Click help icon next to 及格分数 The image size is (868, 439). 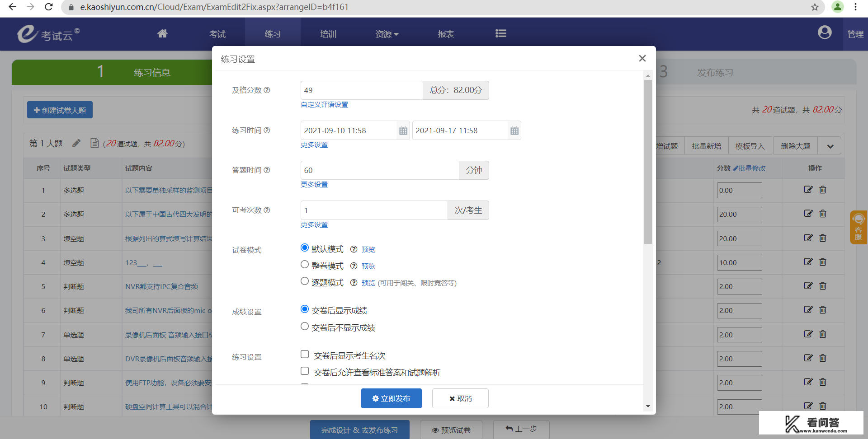point(267,90)
